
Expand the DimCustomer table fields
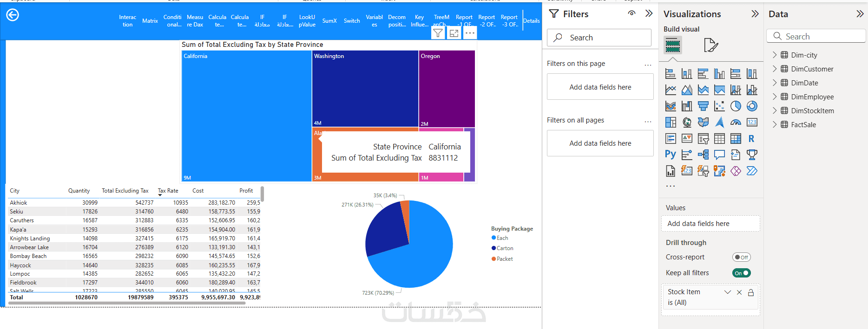tap(775, 69)
